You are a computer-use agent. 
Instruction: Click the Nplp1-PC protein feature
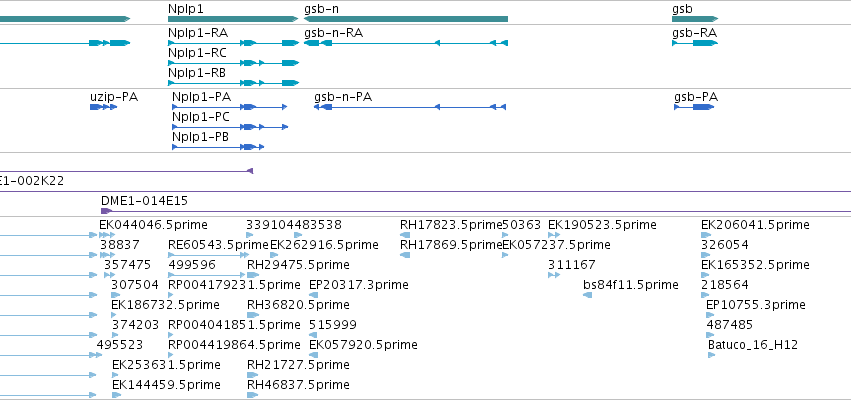pos(230,127)
